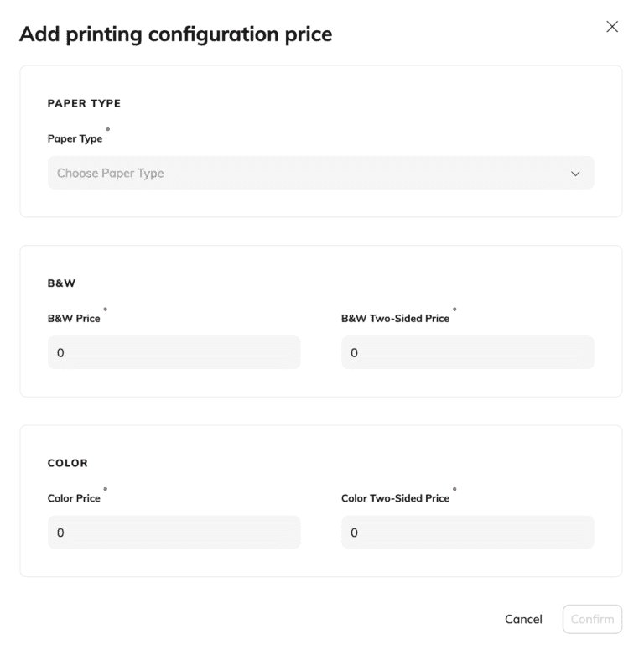Click the Choose Paper Type placeholder text
Image resolution: width=644 pixels, height=650 pixels.
coord(111,174)
